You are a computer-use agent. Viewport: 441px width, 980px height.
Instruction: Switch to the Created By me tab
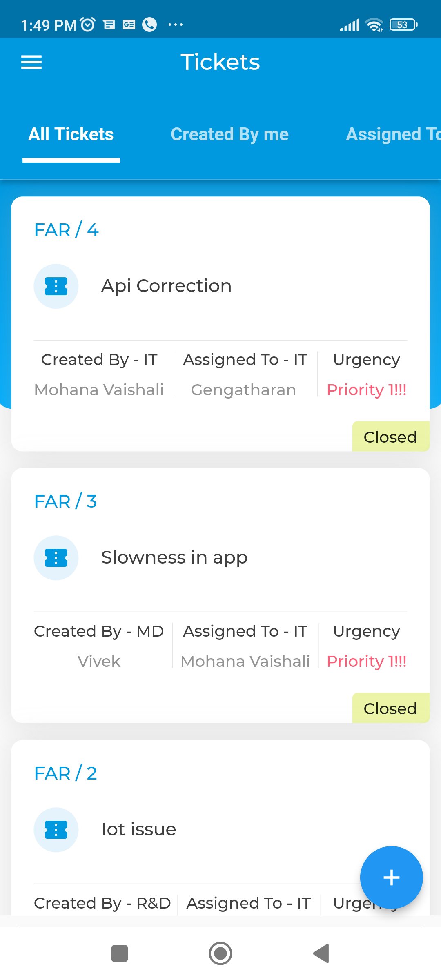coord(229,134)
